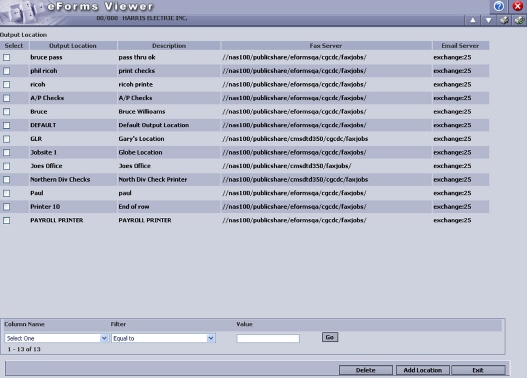This screenshot has width=527, height=378.
Task: Click 'Default Output Location' description
Action: point(154,125)
